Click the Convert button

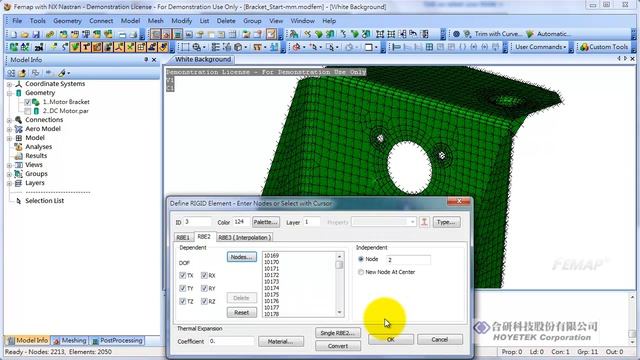click(x=338, y=346)
